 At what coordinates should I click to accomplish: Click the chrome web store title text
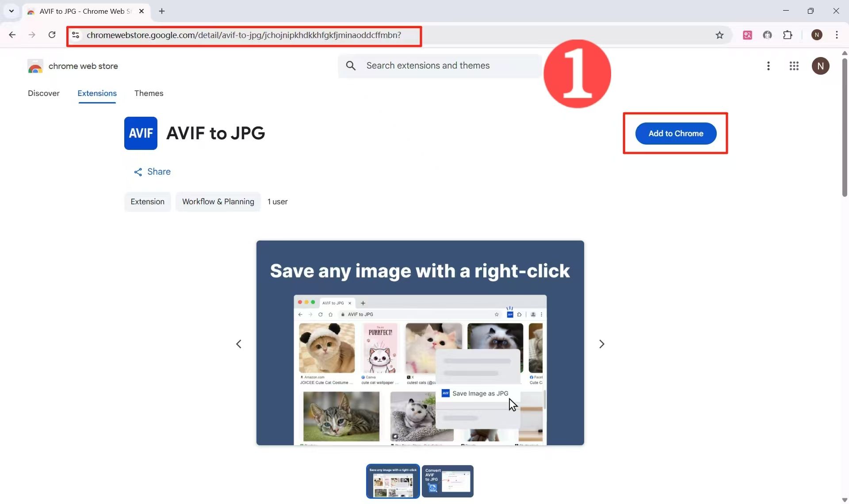(83, 66)
